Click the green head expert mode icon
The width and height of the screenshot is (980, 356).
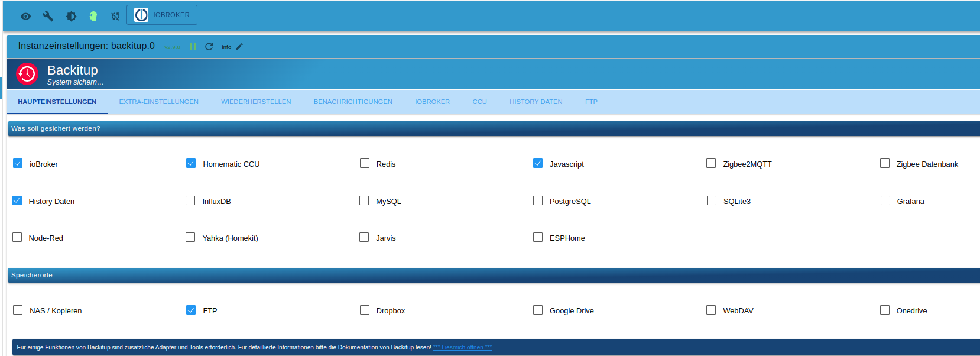[93, 17]
